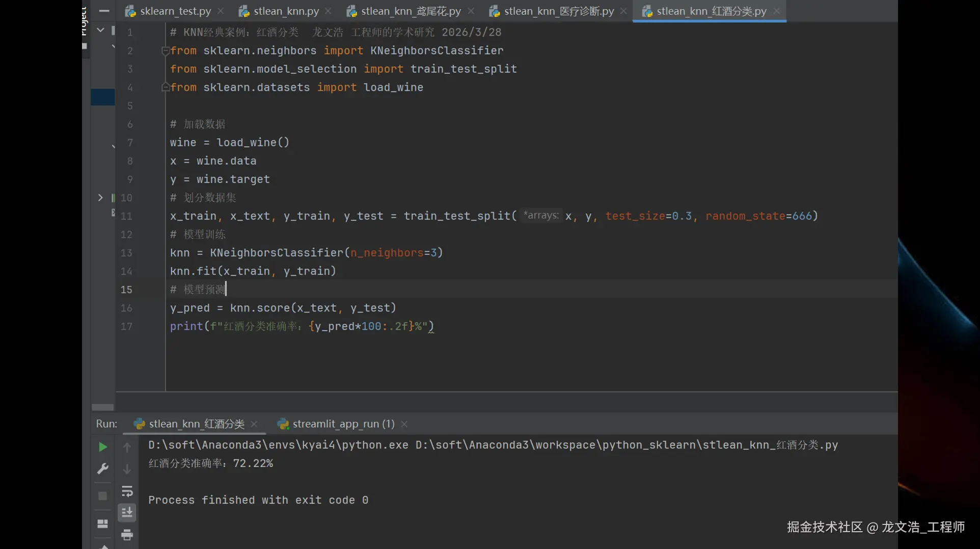Click the '# 加载数据' comment
This screenshot has height=549, width=980.
tap(198, 124)
